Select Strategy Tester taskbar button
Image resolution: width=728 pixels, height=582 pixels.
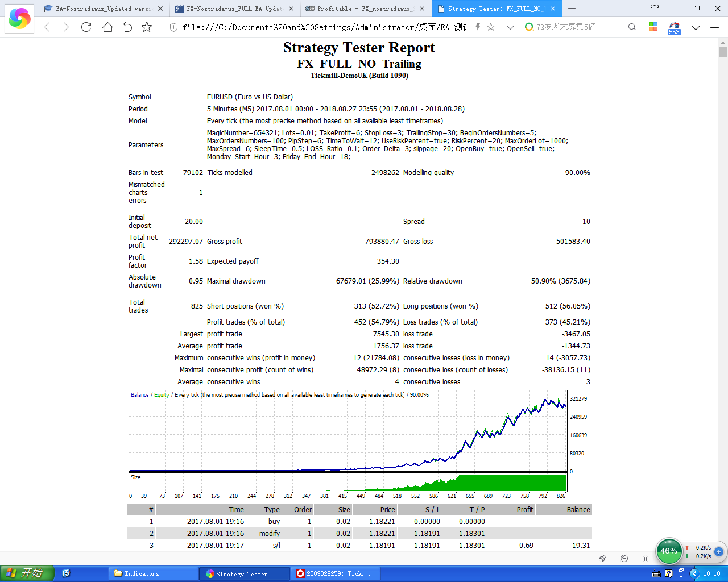[x=245, y=573]
